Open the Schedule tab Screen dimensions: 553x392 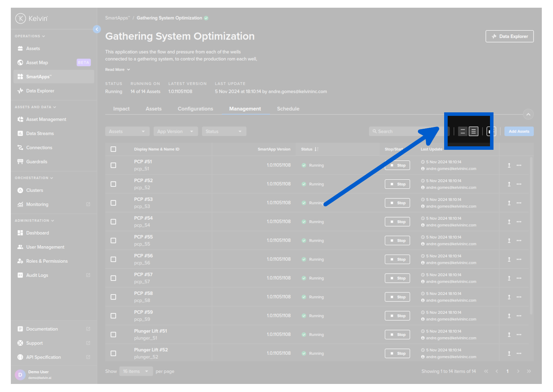pyautogui.click(x=288, y=109)
